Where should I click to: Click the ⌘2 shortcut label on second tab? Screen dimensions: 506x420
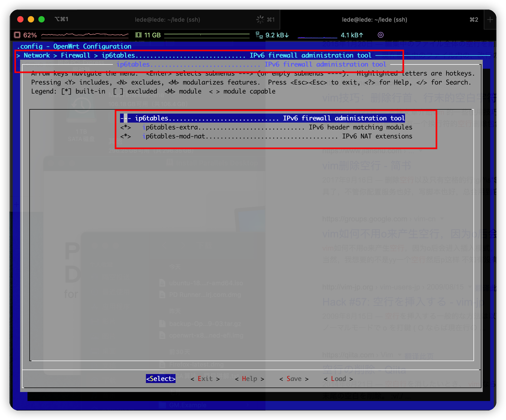click(474, 20)
